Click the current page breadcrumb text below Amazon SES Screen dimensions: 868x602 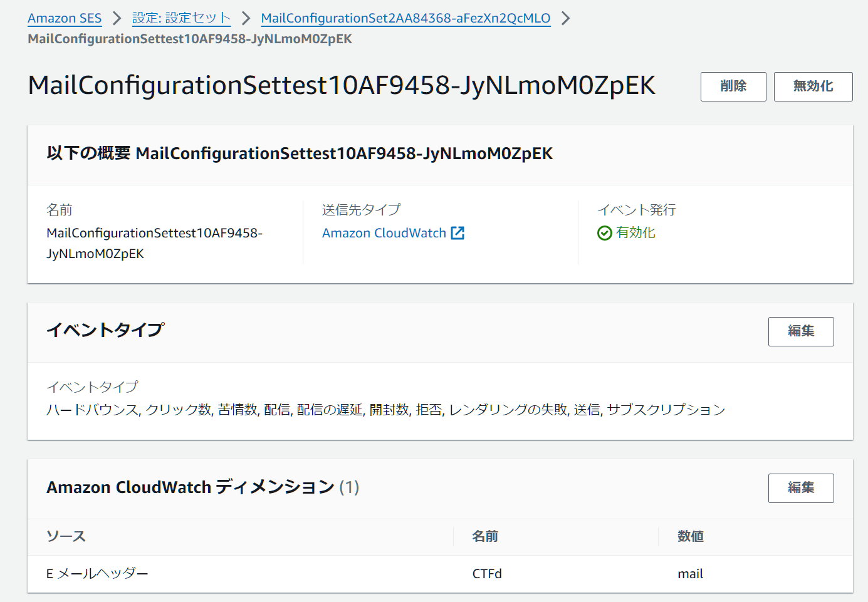190,39
